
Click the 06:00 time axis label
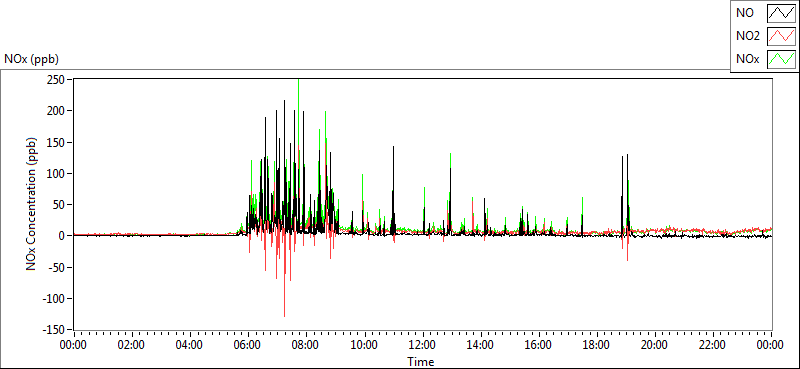248,345
